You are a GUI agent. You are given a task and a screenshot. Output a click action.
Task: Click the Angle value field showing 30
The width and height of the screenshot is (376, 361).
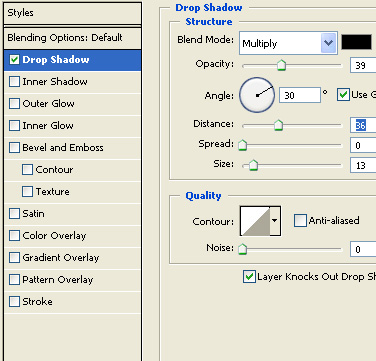(300, 95)
